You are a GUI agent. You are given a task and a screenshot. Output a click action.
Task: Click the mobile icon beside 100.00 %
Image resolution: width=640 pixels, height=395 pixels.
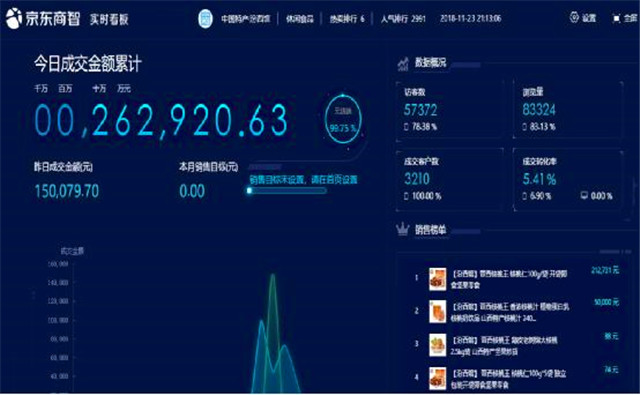pos(406,196)
